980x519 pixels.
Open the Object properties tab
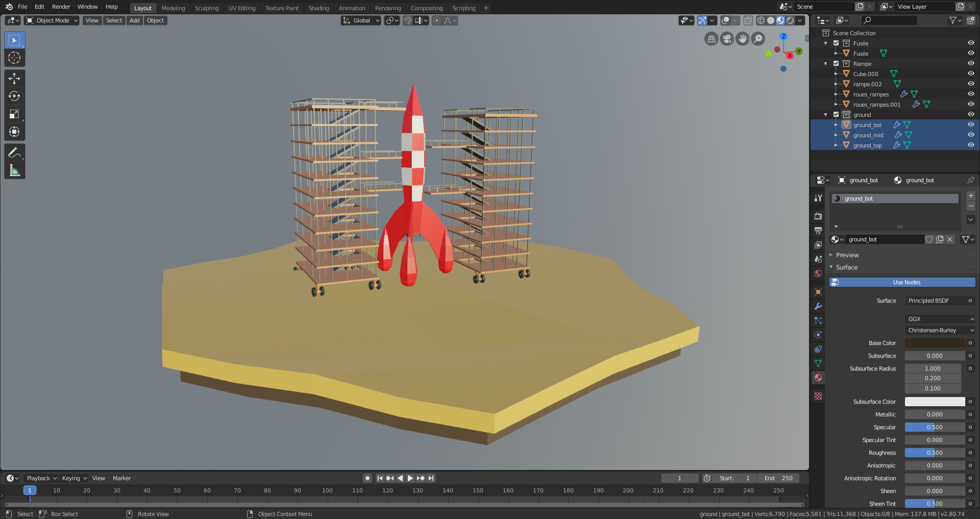pos(818,292)
